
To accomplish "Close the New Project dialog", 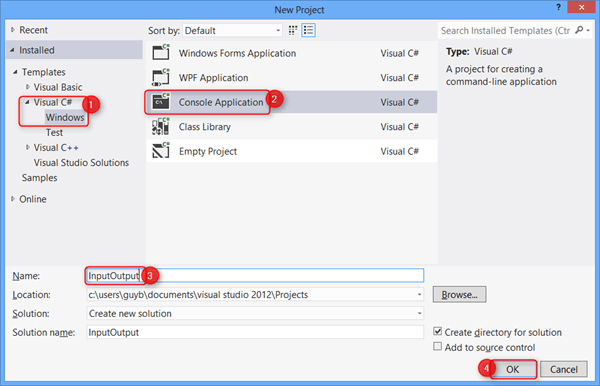I will (581, 7).
